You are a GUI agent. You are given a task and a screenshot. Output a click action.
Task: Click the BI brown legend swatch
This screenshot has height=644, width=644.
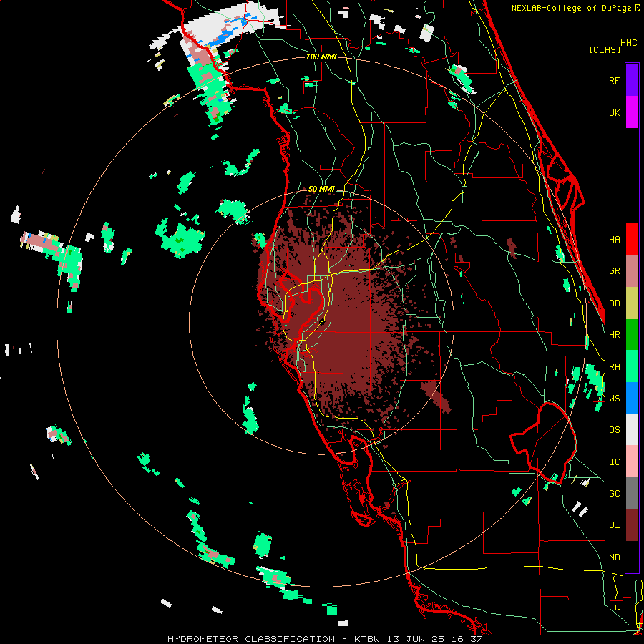click(632, 525)
